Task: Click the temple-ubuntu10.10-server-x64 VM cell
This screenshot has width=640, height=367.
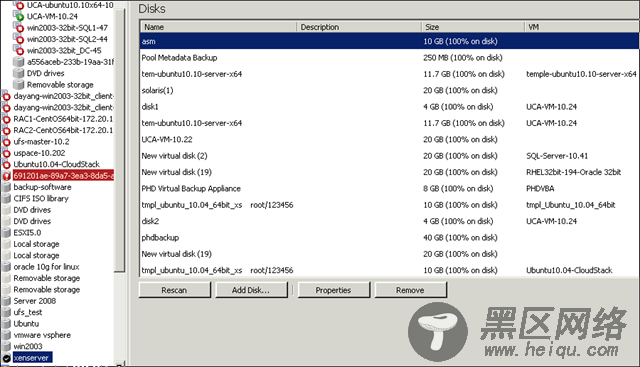Action: click(x=581, y=74)
